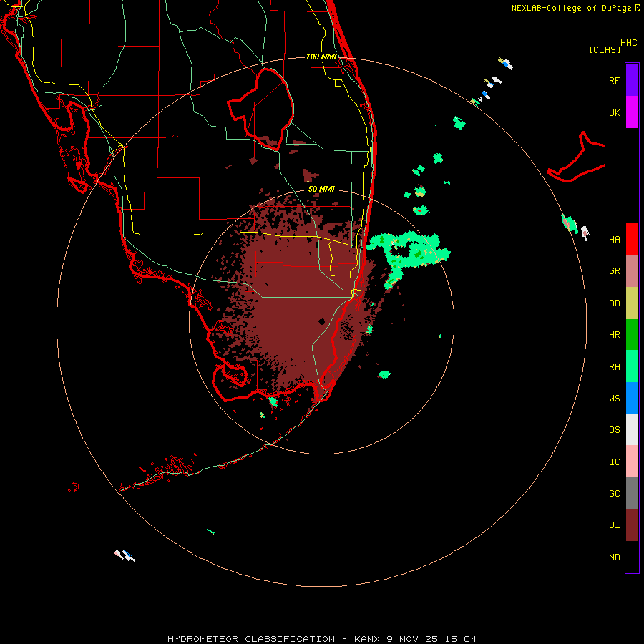This screenshot has width=644, height=644.
Task: Click the HR legend label
Action: [x=614, y=334]
